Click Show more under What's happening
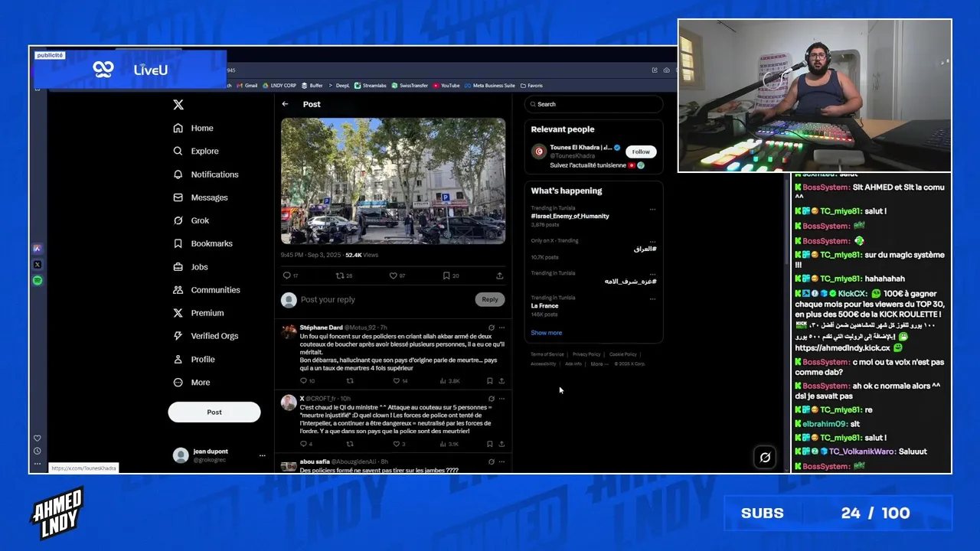 [x=547, y=333]
